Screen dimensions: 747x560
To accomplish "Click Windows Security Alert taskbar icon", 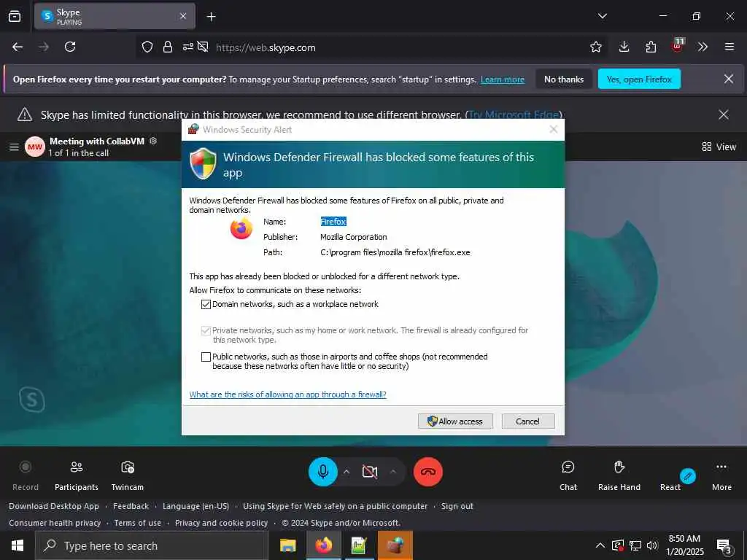I will coord(395,545).
